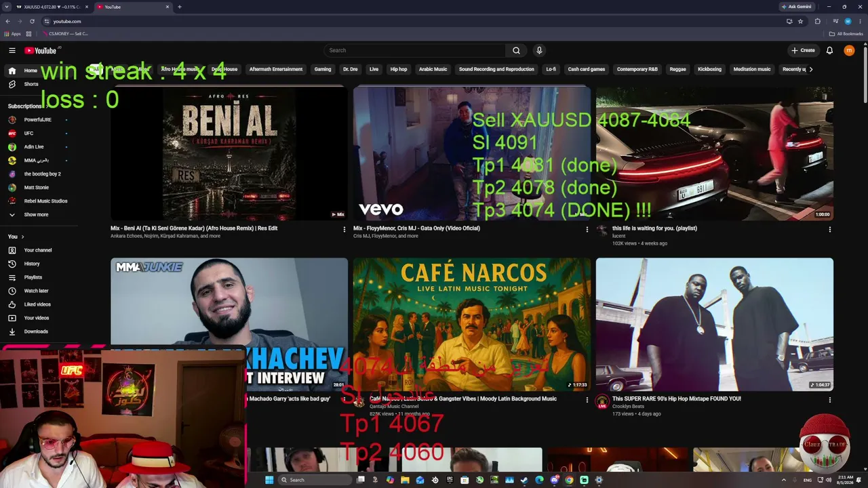Close the XAUUSD browser tab
868x488 pixels.
coord(87,7)
